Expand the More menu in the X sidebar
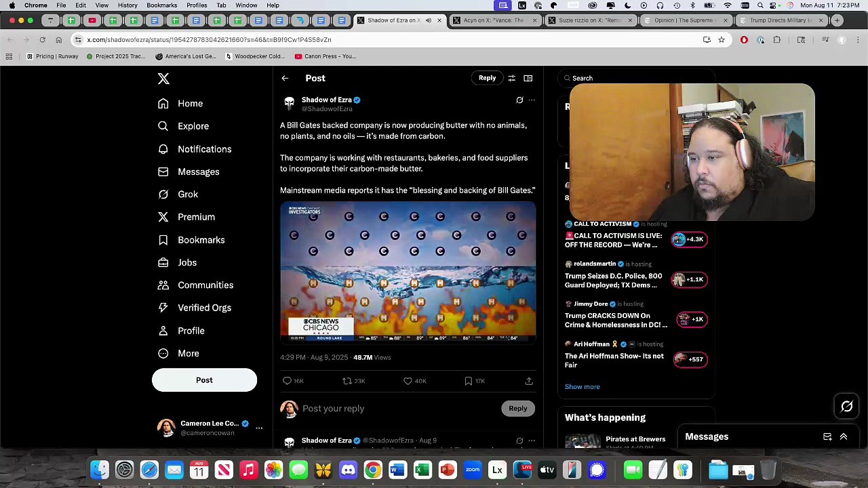The height and width of the screenshot is (488, 868). [178, 353]
